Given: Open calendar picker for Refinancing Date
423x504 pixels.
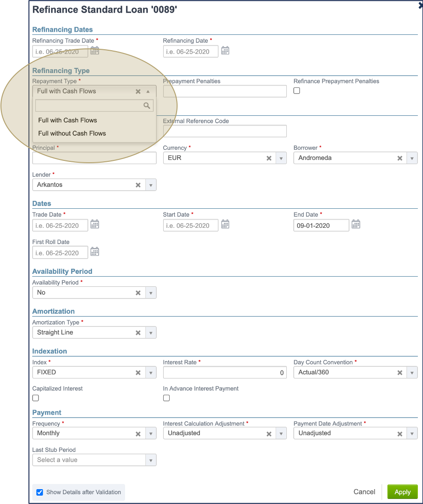Looking at the screenshot, I should tap(225, 51).
